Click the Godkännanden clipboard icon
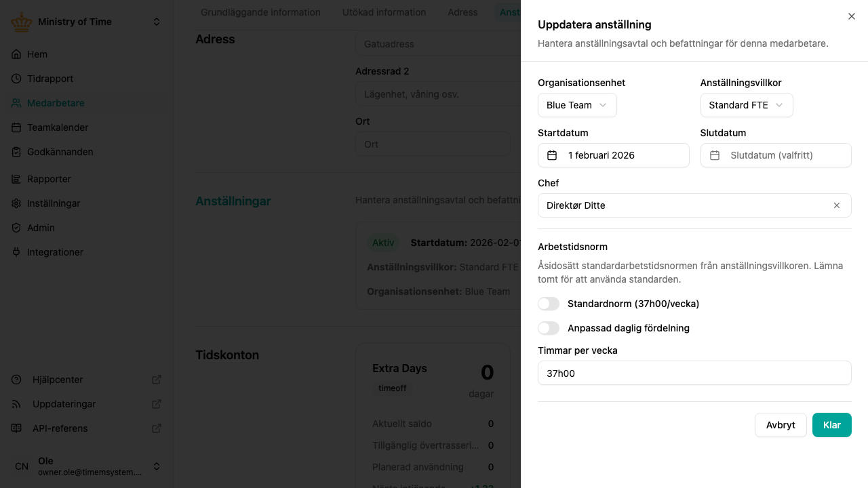 point(16,152)
